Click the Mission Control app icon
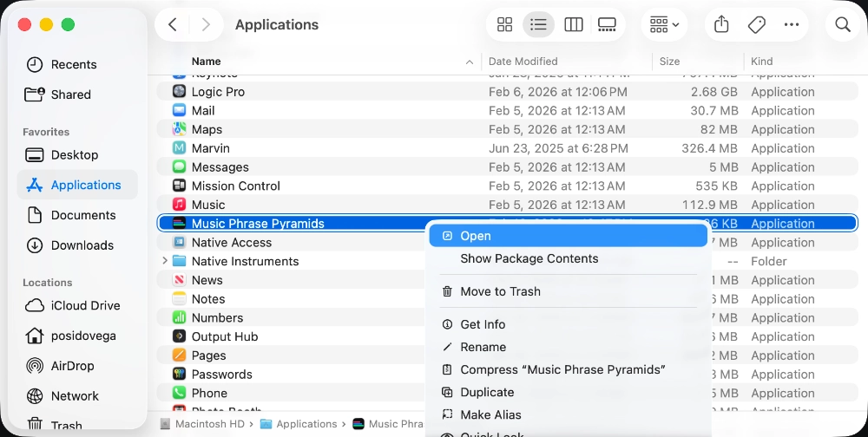868x437 pixels. click(179, 186)
